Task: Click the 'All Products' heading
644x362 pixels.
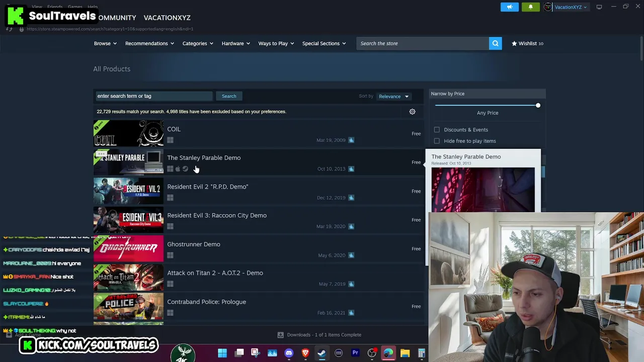Action: click(x=112, y=69)
